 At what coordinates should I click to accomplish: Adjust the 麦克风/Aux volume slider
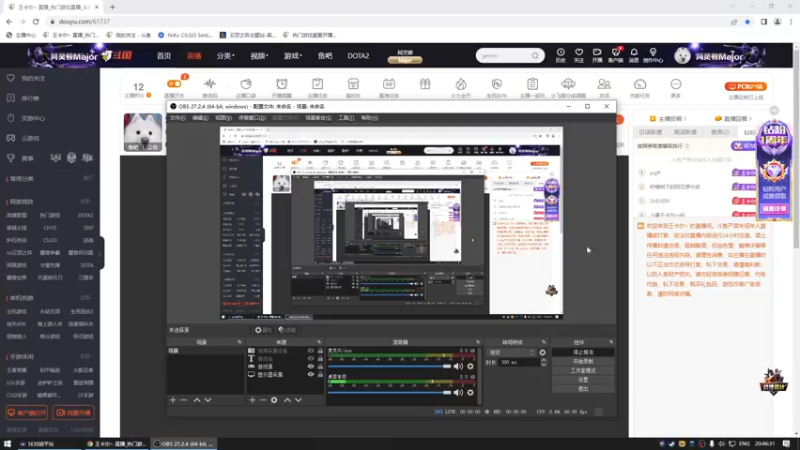tap(390, 366)
